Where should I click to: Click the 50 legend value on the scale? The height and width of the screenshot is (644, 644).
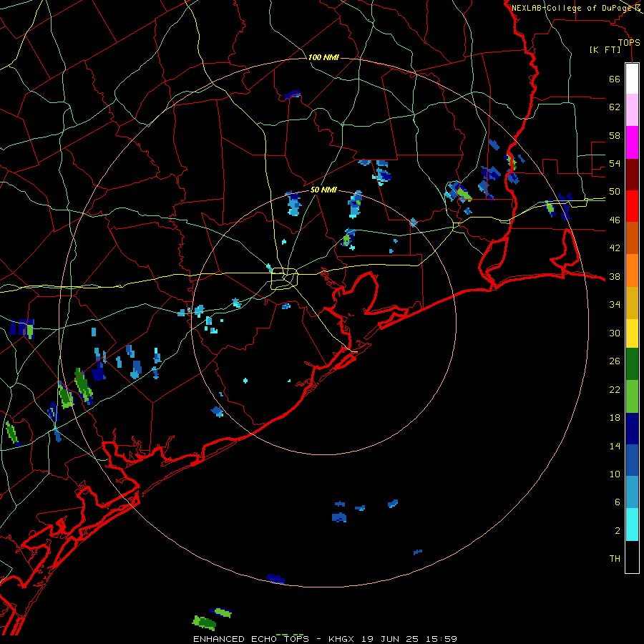coord(615,192)
